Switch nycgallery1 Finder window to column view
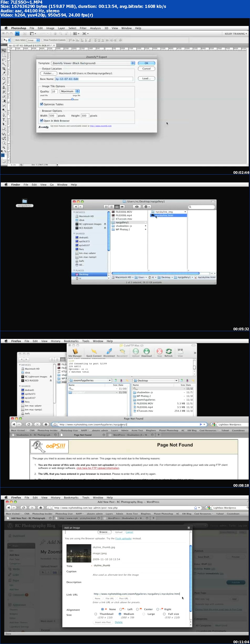Viewport: 250px width, 644px height. [117, 207]
